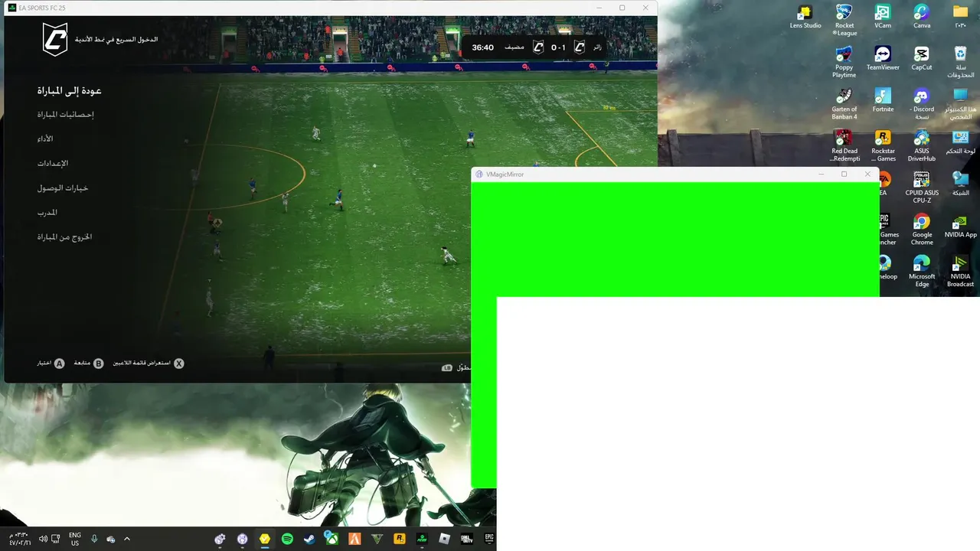
Task: Open خيارات الوصول accessibility options
Action: click(63, 188)
